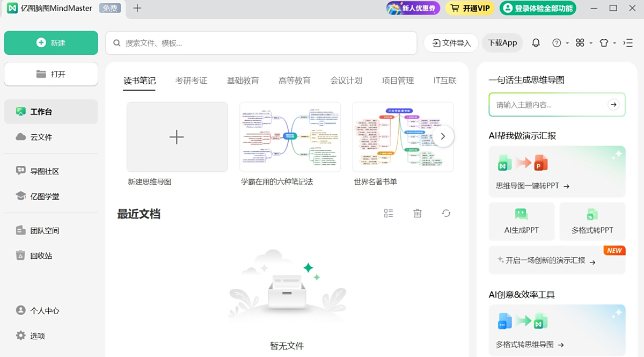Open the skin theme shirt dropdown
This screenshot has width=644, height=357.
[604, 43]
